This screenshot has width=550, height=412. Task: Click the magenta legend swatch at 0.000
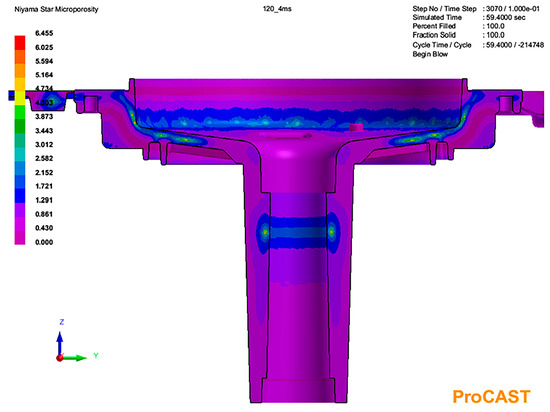click(20, 237)
